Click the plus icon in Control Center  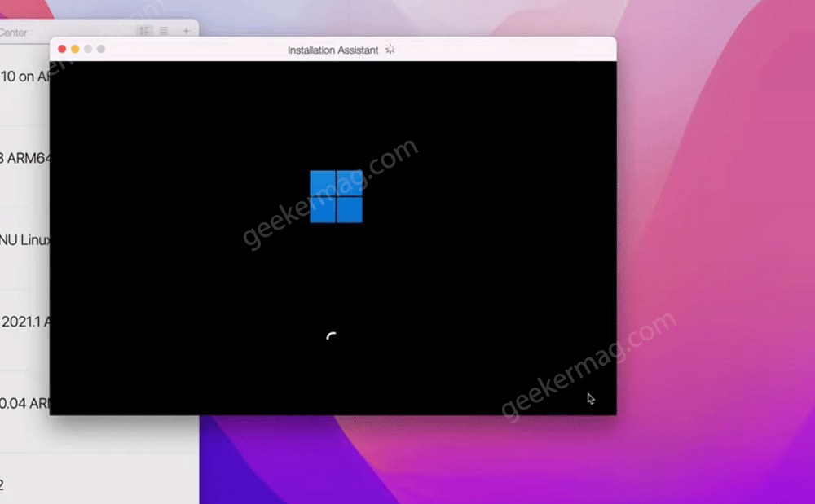pos(186,31)
